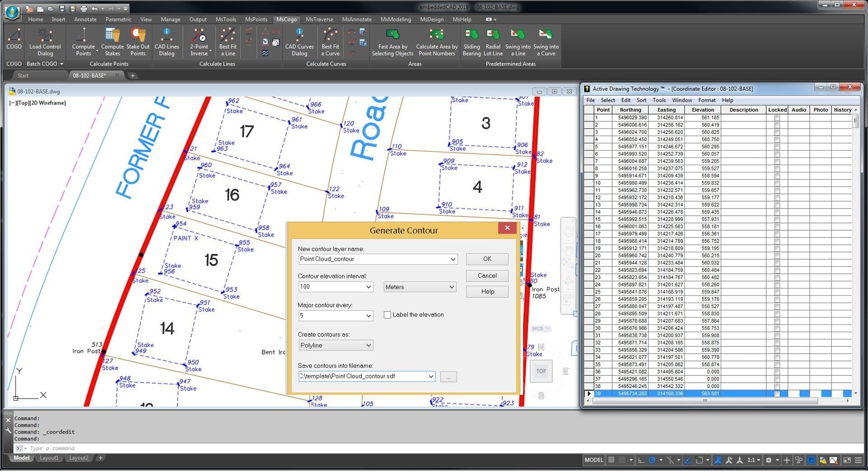Open the Format menu in Coordinate Editor
The width and height of the screenshot is (868, 475).
click(x=707, y=100)
